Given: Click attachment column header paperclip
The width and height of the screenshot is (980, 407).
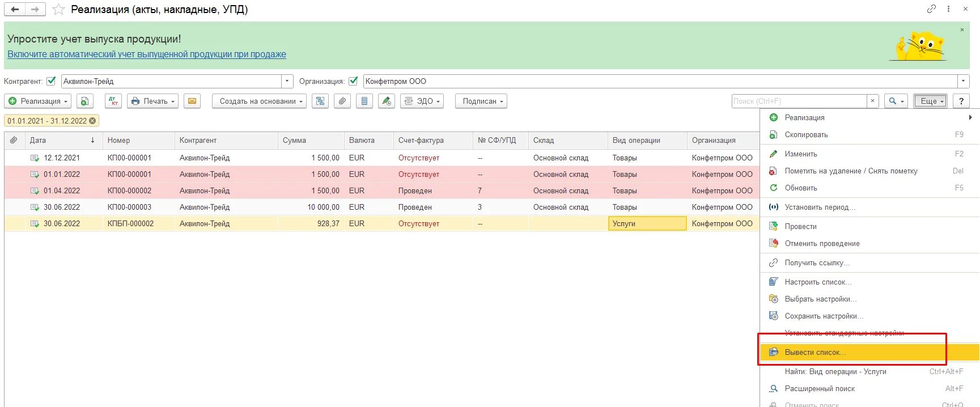Looking at the screenshot, I should 14,140.
